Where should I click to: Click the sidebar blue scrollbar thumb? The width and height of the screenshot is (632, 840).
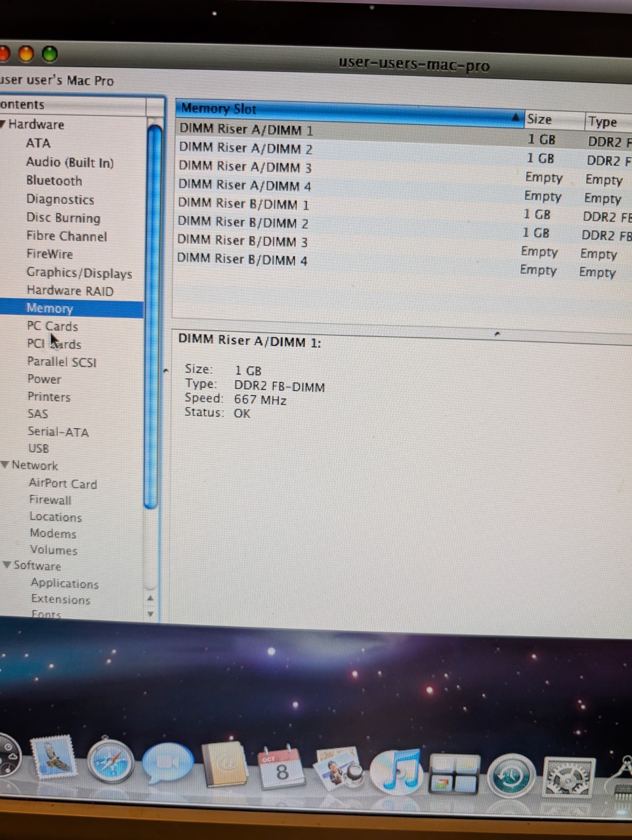coord(153,317)
